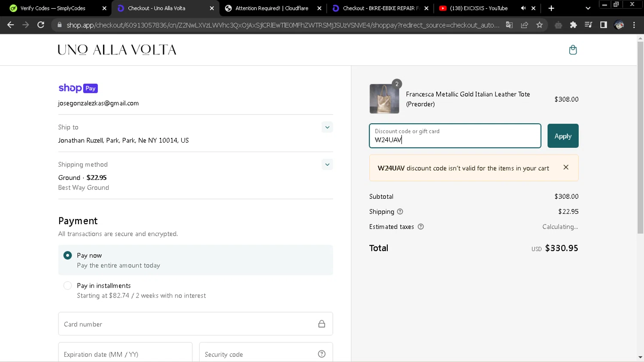644x362 pixels.
Task: Translate this page icon
Action: point(509,25)
